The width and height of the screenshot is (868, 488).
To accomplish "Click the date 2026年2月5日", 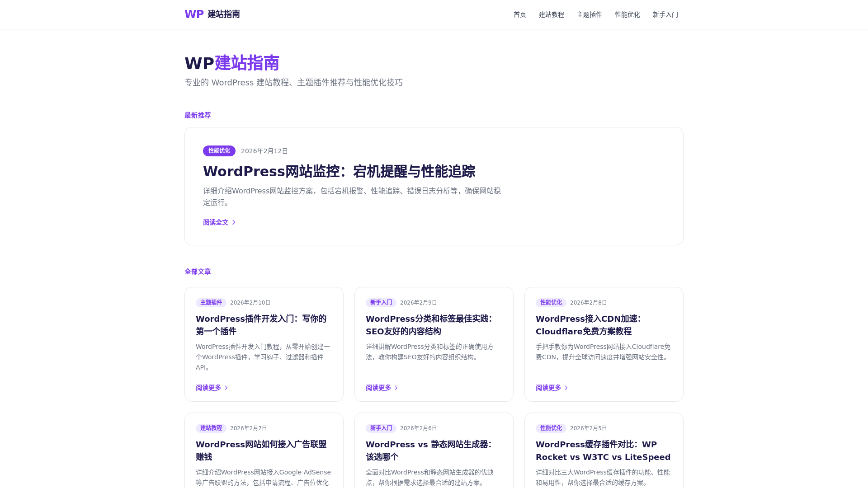I will point(589,428).
